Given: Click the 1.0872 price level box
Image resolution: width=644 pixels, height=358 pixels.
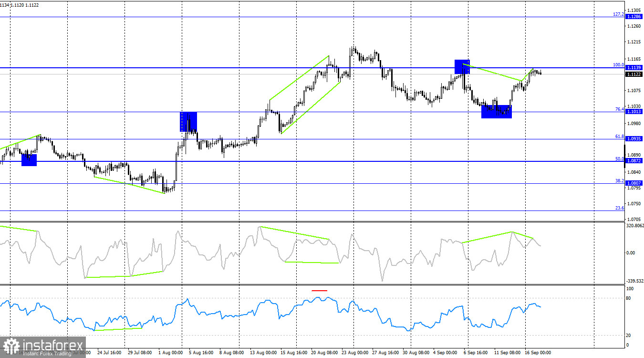Looking at the screenshot, I should 634,161.
